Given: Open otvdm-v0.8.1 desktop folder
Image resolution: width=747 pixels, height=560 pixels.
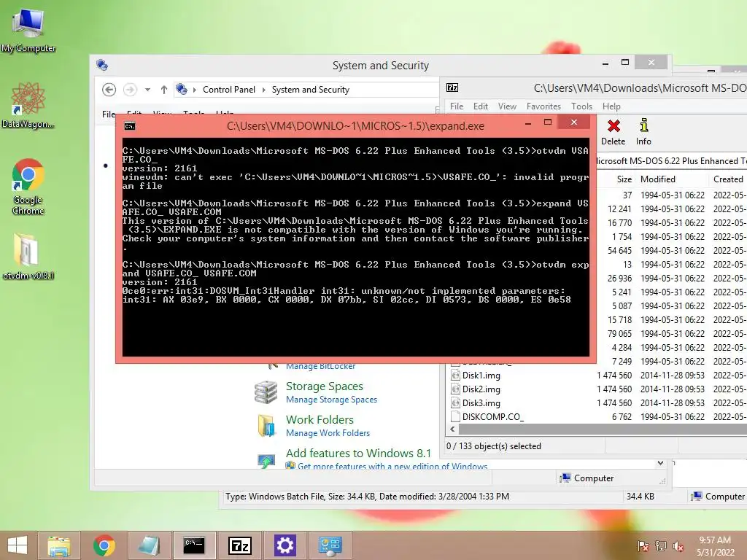Looking at the screenshot, I should tap(28, 256).
